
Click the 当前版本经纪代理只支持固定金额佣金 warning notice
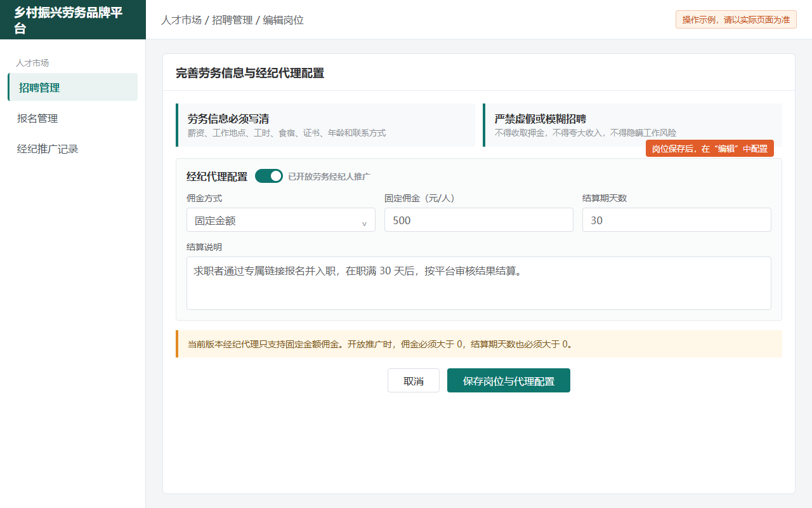(x=479, y=344)
